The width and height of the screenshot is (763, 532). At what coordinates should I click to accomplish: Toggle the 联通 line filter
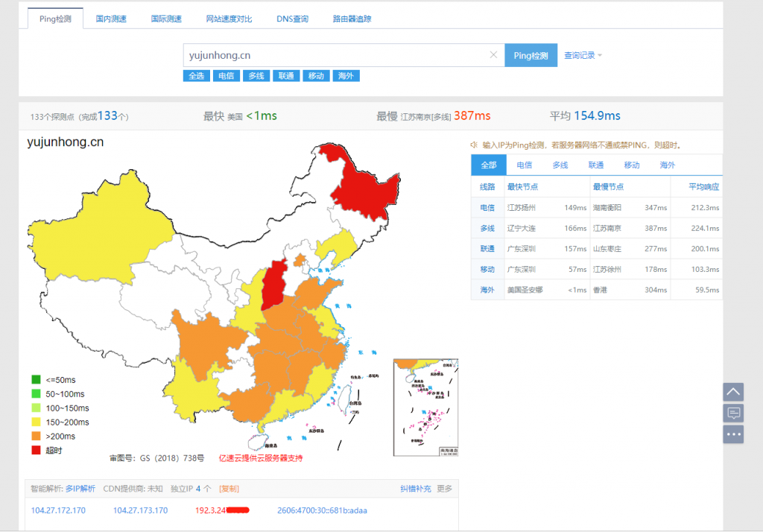coord(286,76)
